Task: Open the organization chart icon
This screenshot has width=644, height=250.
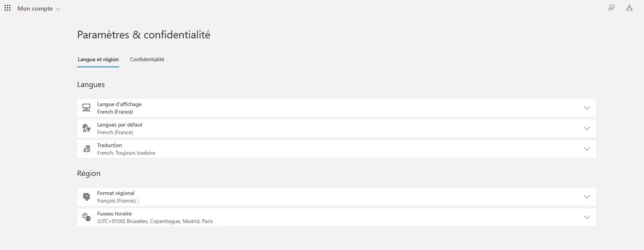Action: [x=629, y=8]
